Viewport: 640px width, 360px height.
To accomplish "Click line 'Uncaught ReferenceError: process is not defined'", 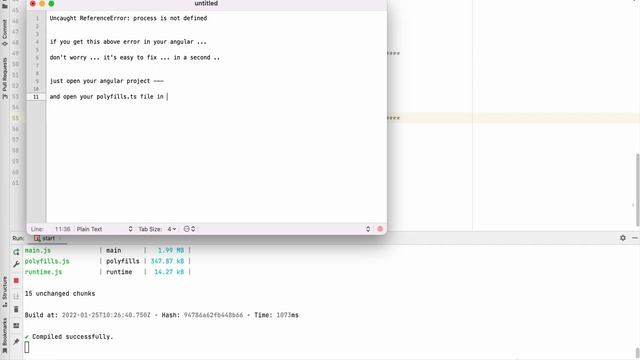I will tap(128, 18).
